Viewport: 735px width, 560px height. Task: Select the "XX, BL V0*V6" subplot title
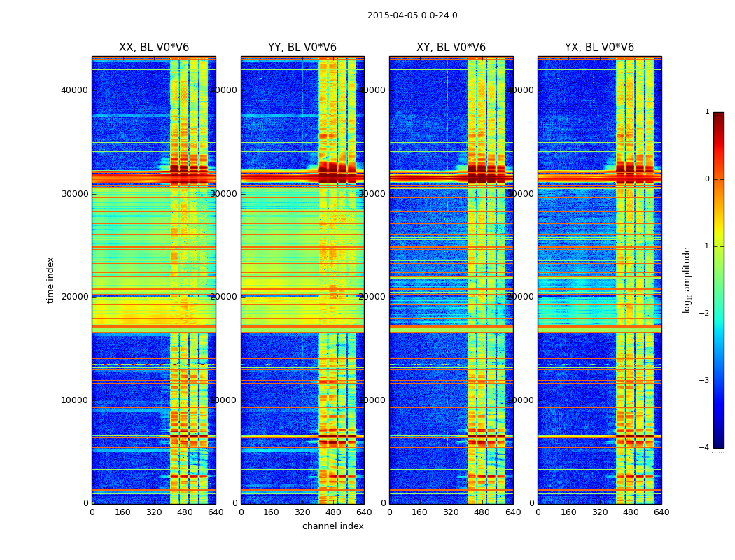pyautogui.click(x=154, y=48)
